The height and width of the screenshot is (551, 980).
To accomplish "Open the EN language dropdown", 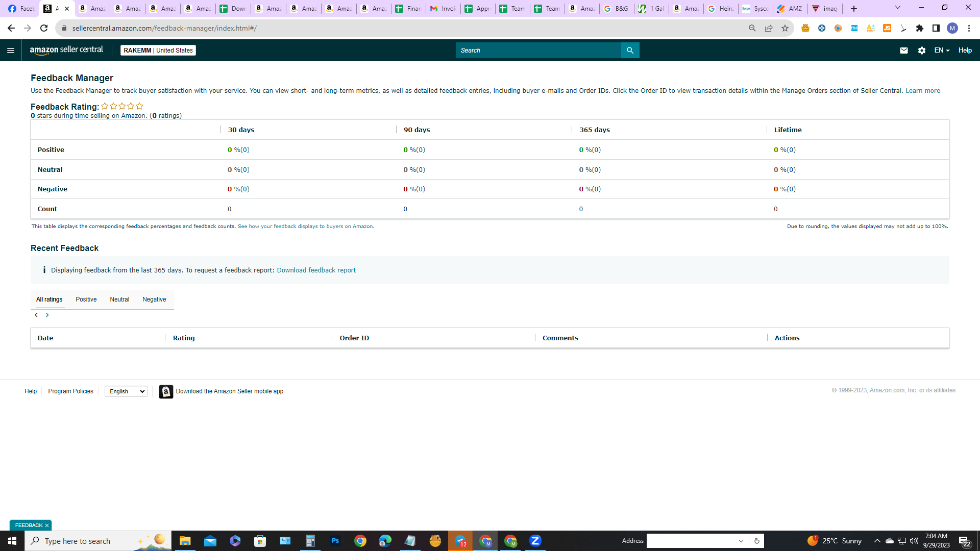I will click(942, 51).
